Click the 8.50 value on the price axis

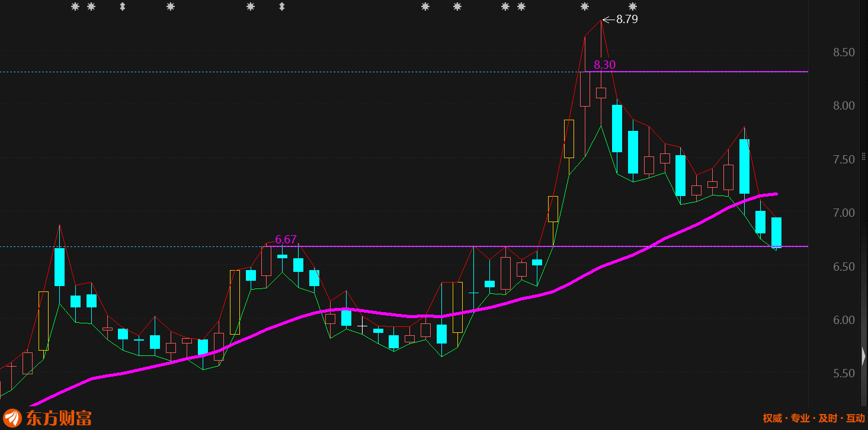(844, 53)
